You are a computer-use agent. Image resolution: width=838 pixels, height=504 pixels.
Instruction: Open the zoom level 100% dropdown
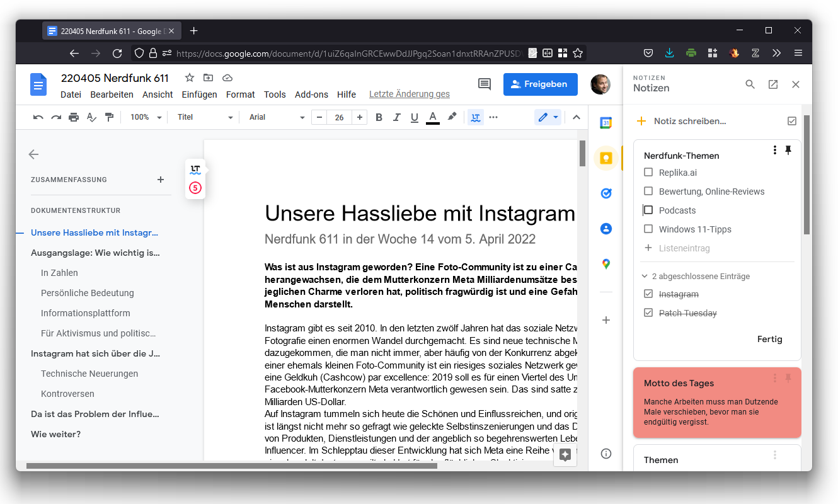coord(146,117)
